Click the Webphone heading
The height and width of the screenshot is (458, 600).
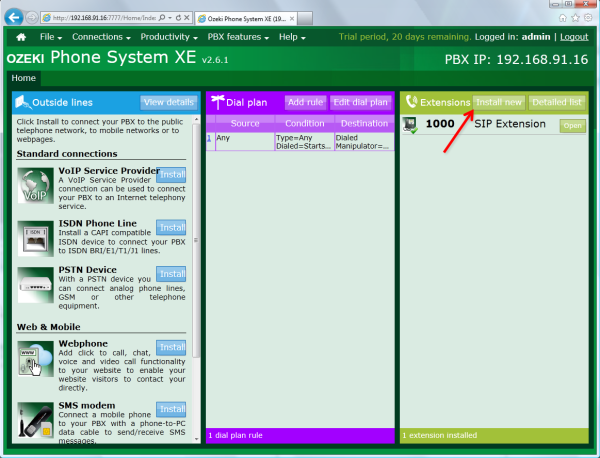[x=83, y=344]
